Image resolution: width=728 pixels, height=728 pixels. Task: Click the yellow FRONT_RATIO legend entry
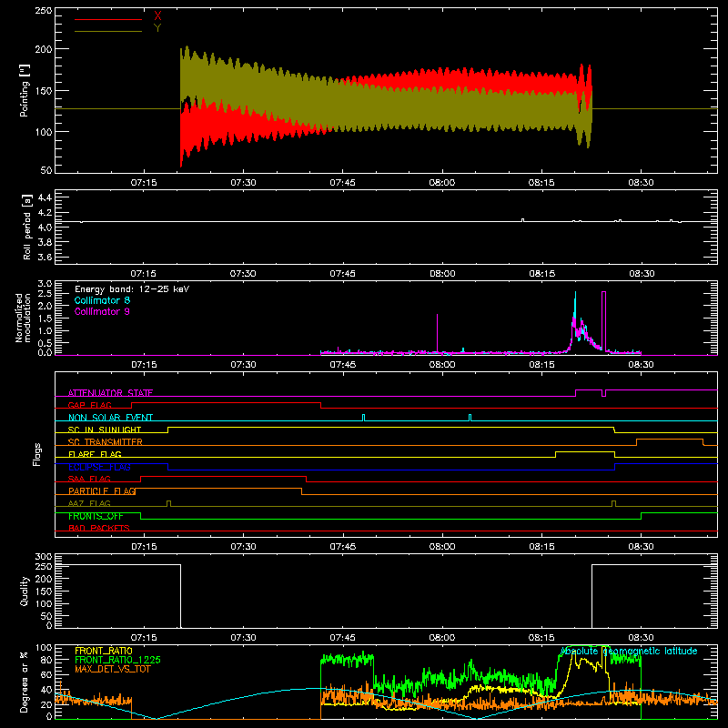point(103,651)
